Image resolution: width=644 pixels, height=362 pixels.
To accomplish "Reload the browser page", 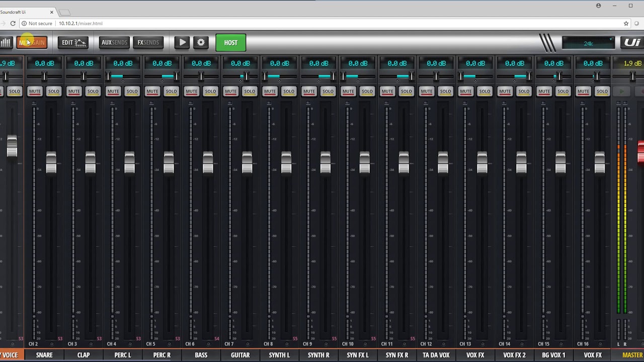I will 13,23.
